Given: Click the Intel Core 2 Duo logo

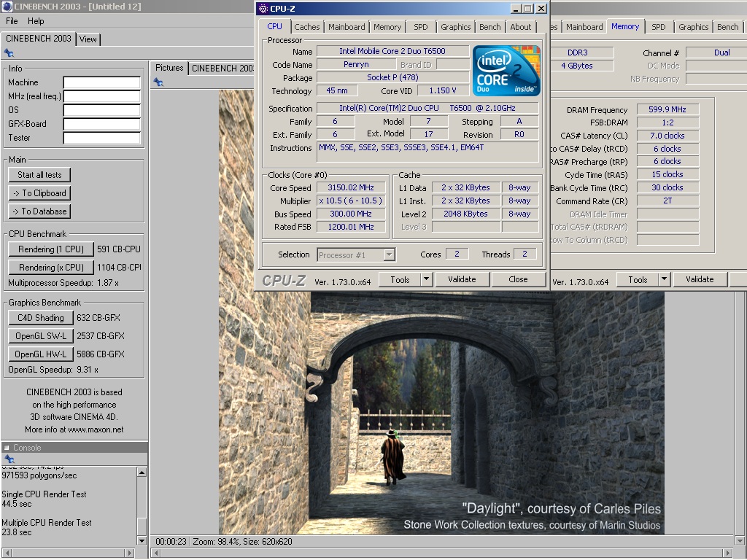Looking at the screenshot, I should pyautogui.click(x=506, y=71).
